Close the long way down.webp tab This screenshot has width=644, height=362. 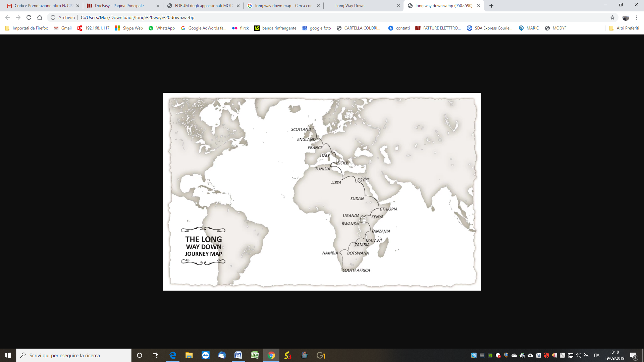(479, 6)
